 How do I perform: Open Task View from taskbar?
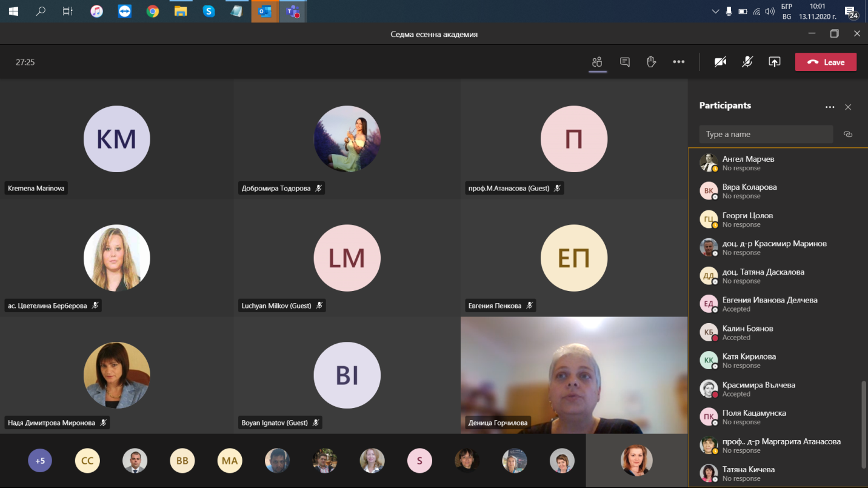point(68,11)
